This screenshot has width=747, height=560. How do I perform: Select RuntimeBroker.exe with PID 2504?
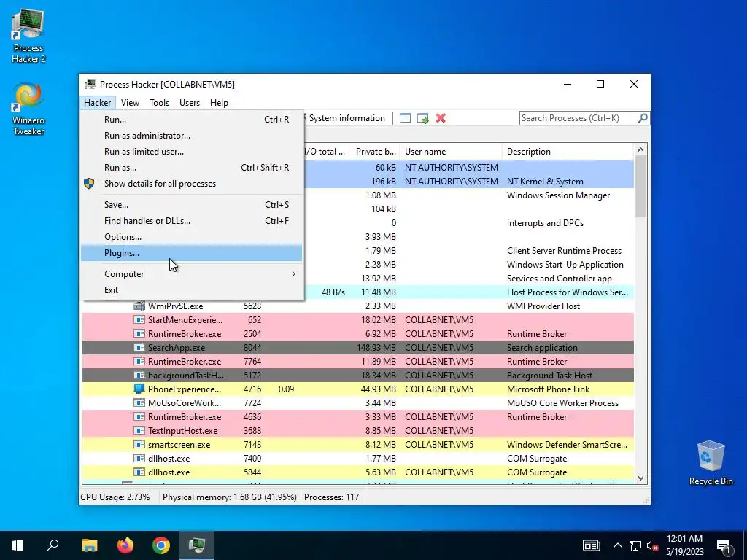[x=357, y=334]
